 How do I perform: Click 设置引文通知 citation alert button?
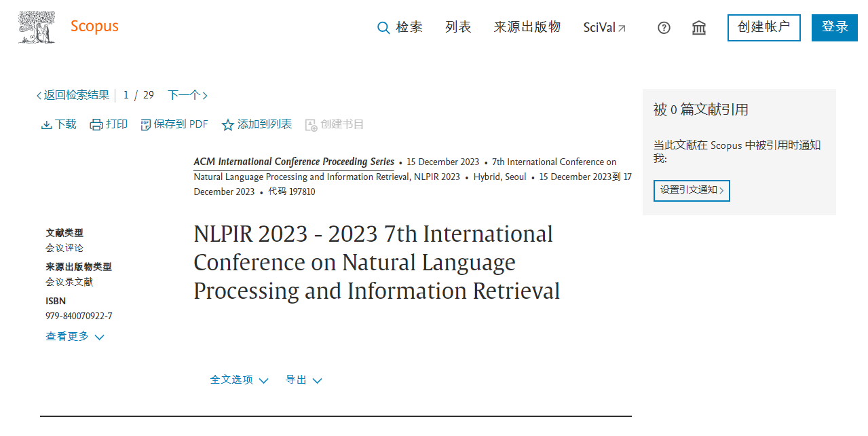pos(692,190)
